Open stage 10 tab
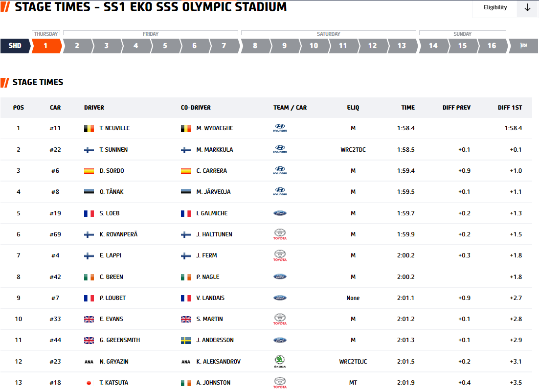 tap(314, 46)
